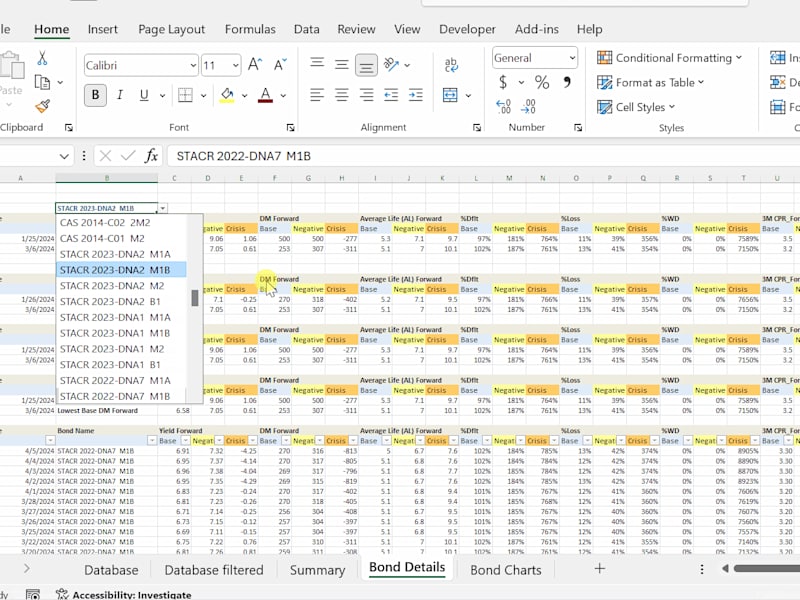Click the data validation arrow in cell B
The image size is (800, 600).
point(162,208)
